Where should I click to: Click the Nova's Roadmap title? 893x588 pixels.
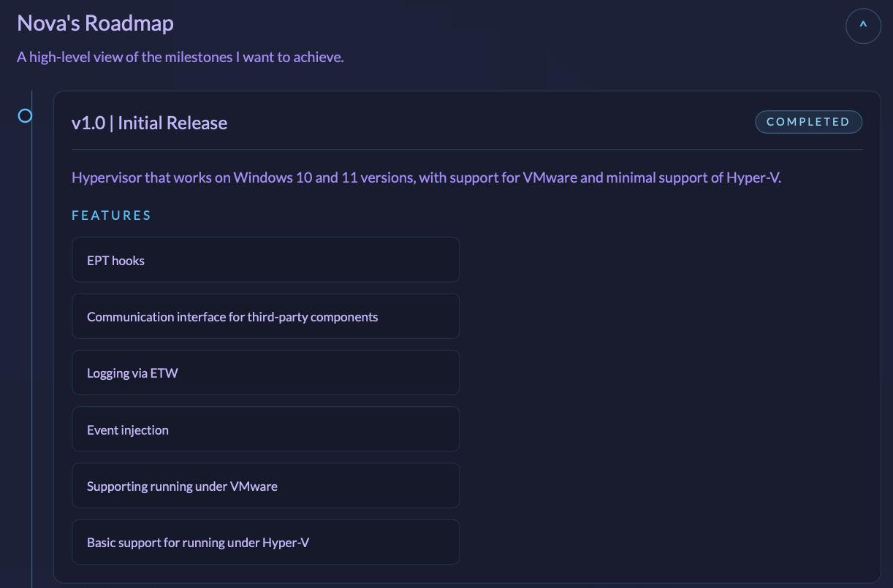[95, 23]
